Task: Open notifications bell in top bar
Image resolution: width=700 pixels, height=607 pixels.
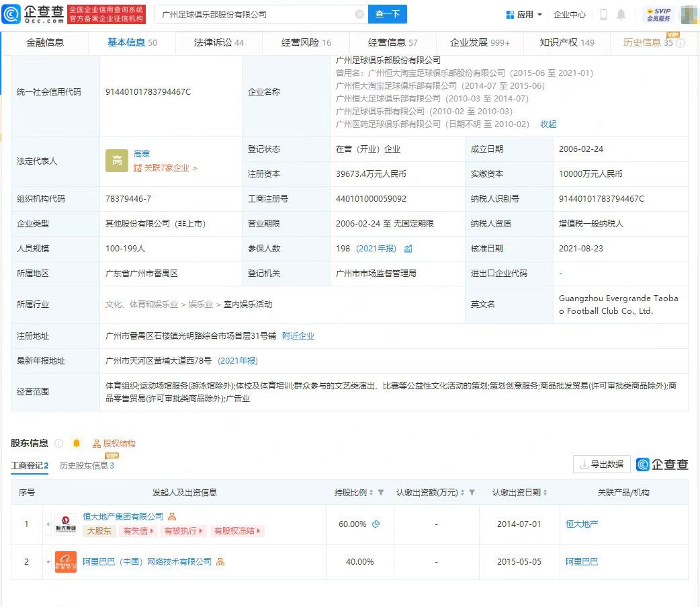Action: (621, 14)
